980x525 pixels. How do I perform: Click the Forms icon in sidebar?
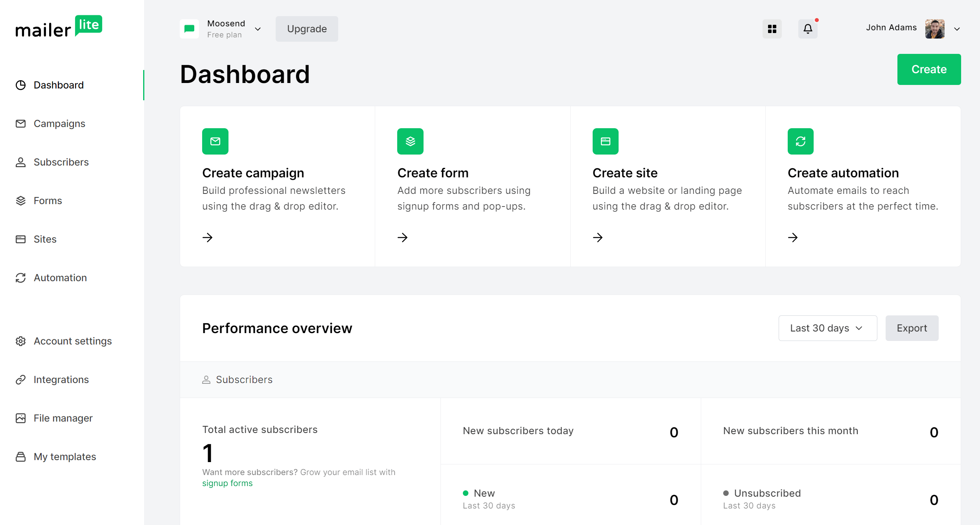coord(21,200)
